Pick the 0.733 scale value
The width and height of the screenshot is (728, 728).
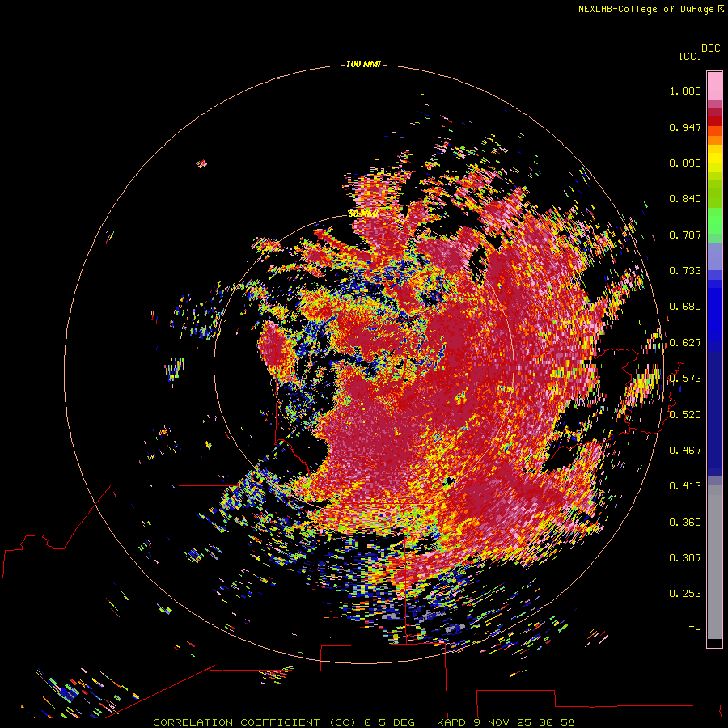[x=685, y=271]
